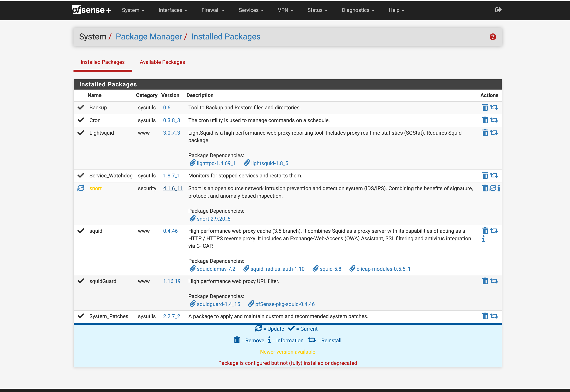Screen dimensions: 570x392
Task: Click Installed Packages breadcrumb link
Action: pyautogui.click(x=226, y=37)
